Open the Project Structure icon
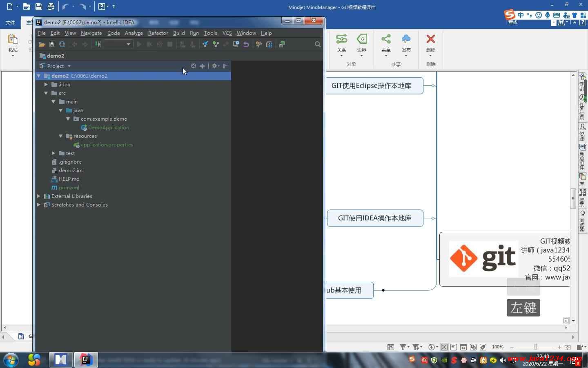 pyautogui.click(x=269, y=44)
